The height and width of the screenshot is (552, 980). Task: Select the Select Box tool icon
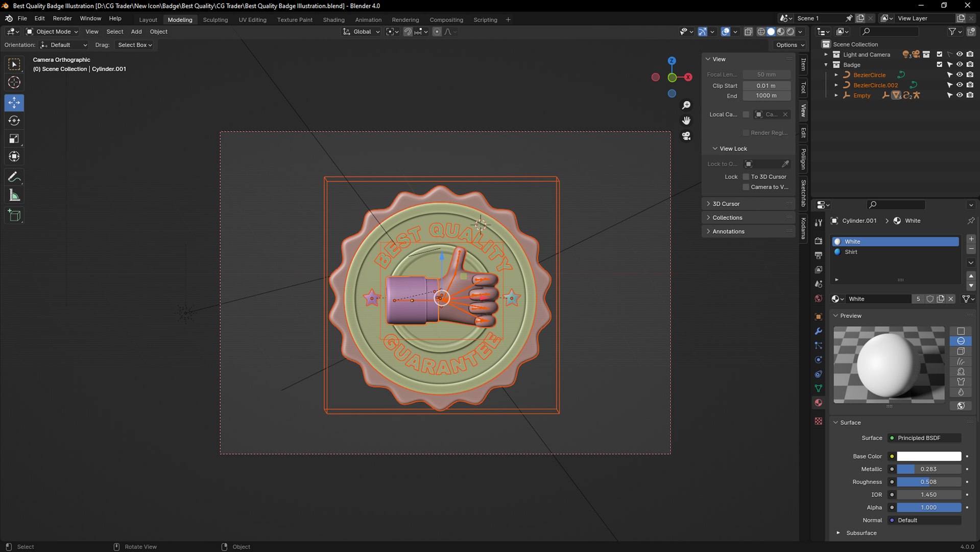[14, 64]
